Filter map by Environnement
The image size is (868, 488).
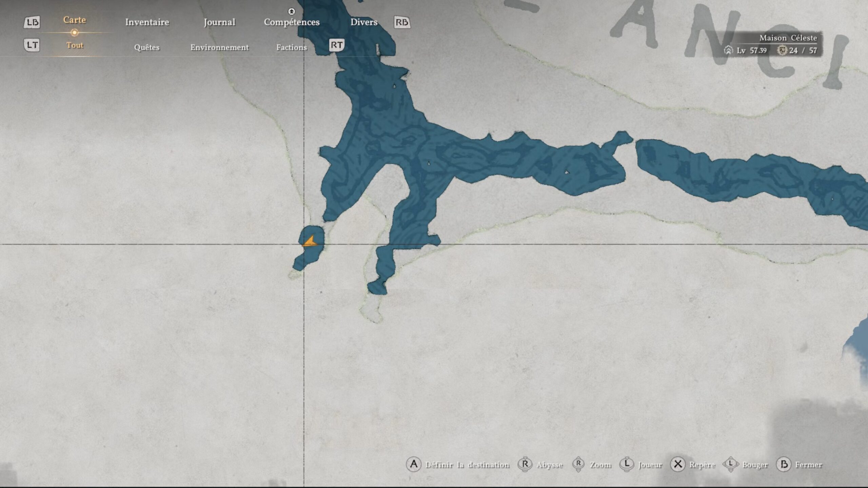click(x=219, y=47)
